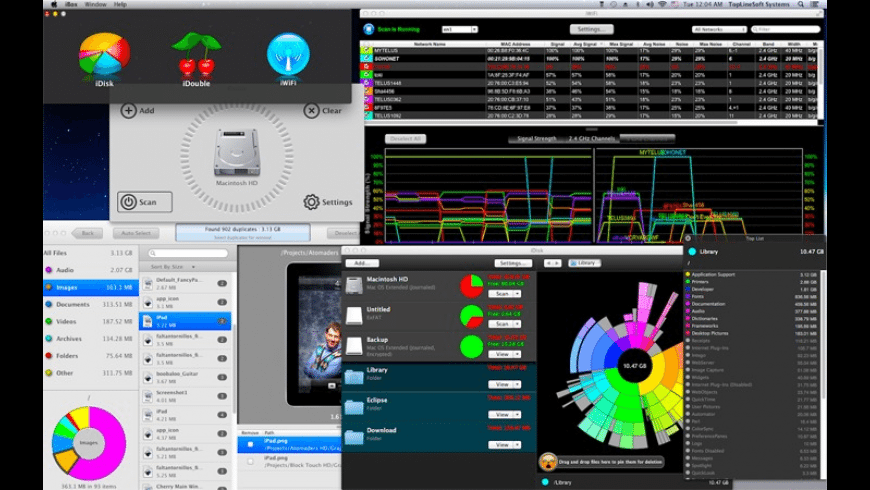Screen dimensions: 870x490
Task: Click Settings... button in iWiFi window
Action: (x=591, y=29)
